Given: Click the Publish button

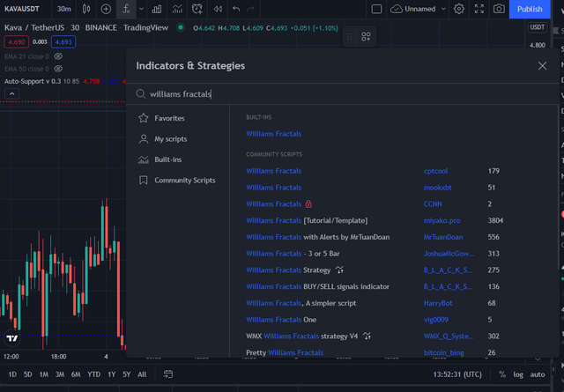Looking at the screenshot, I should (x=530, y=9).
